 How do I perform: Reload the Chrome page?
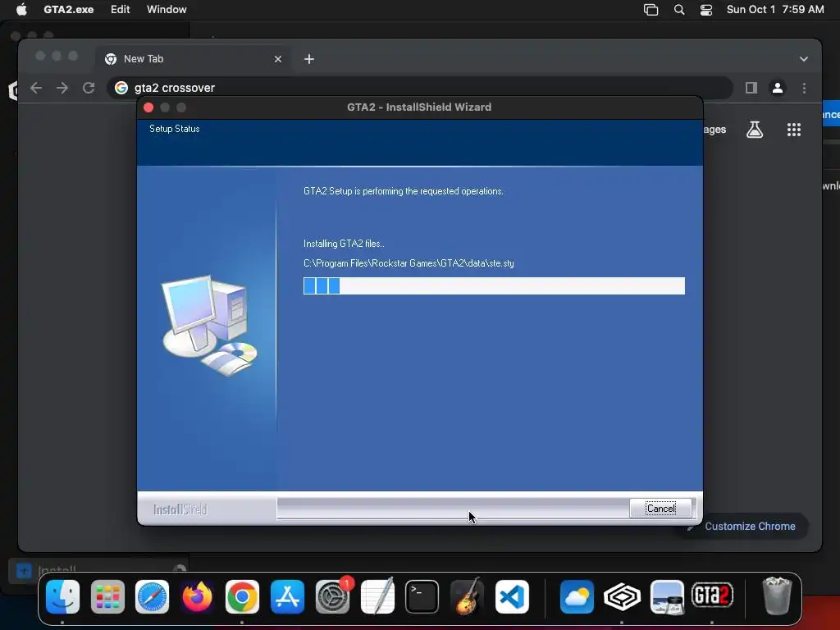coord(89,88)
